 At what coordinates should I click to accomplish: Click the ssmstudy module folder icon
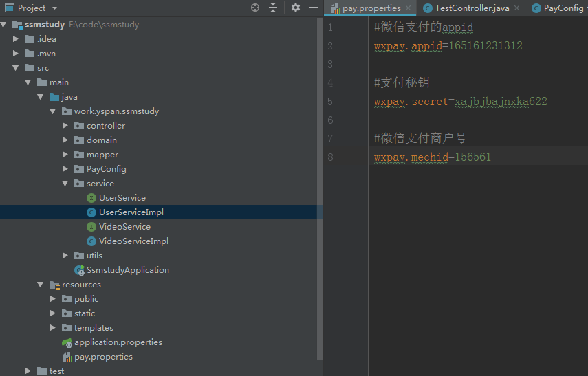tap(17, 25)
